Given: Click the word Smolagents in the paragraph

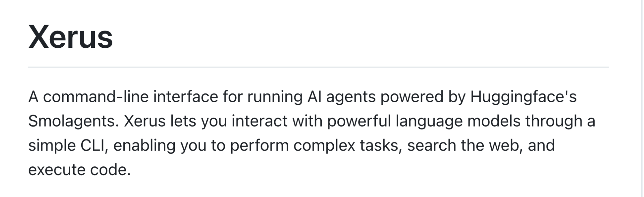Looking at the screenshot, I should click(x=72, y=121).
